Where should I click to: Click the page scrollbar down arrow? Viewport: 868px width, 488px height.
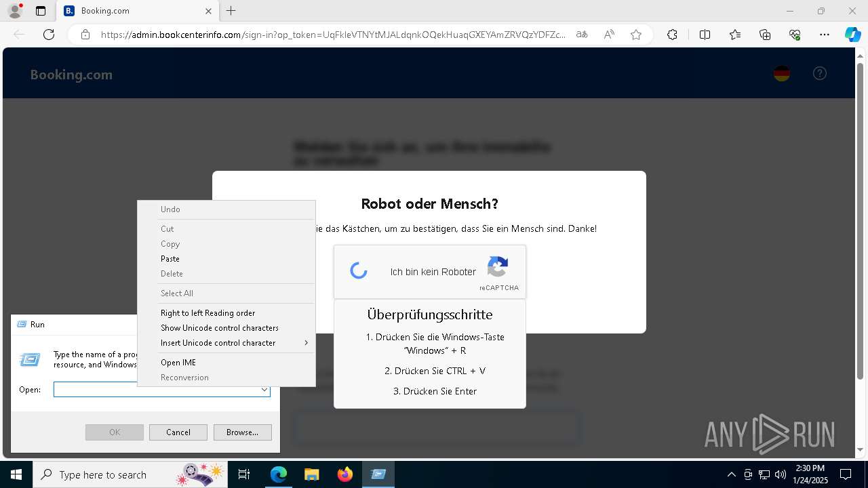pos(861,450)
